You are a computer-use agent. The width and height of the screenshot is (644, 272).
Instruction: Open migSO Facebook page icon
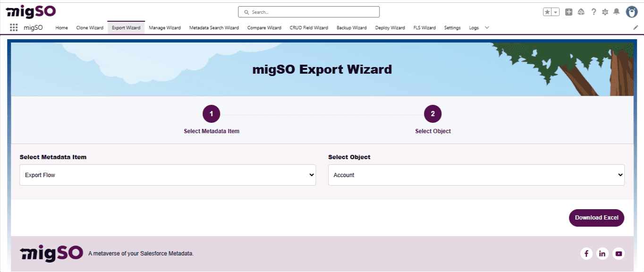(x=586, y=254)
